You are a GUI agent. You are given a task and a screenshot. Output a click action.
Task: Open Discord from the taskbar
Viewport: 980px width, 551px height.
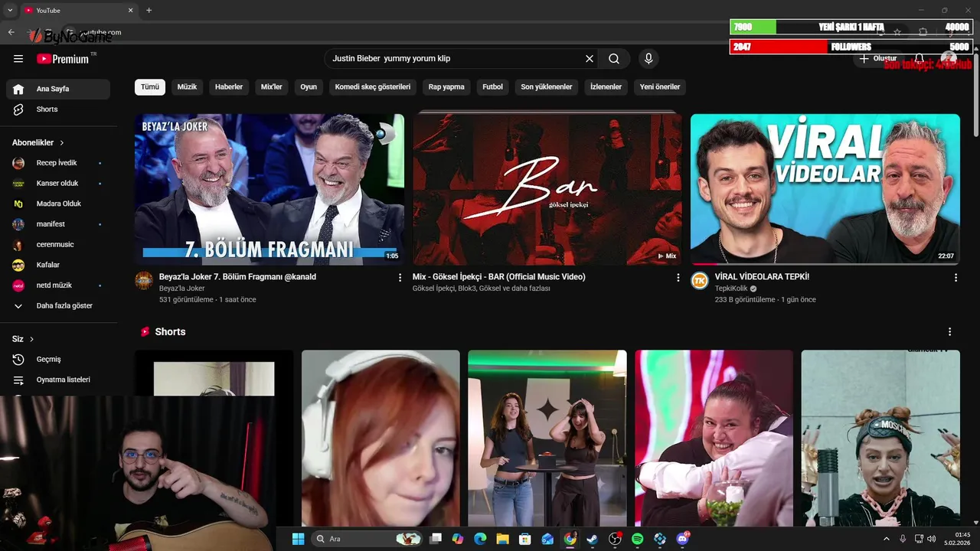[x=683, y=539]
